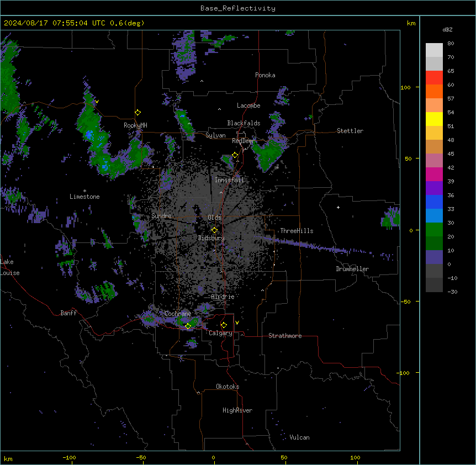Click the Calgary city label
Screen dimensions: 476x465
[x=221, y=333]
